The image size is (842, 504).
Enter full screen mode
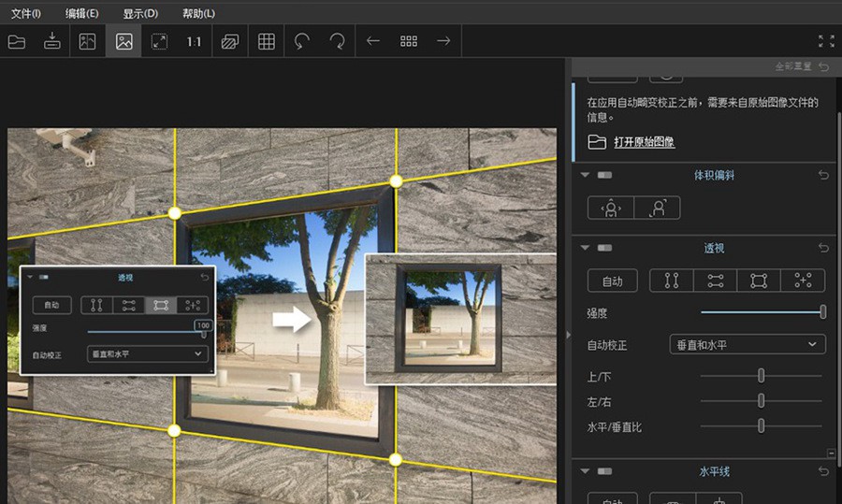click(x=826, y=41)
